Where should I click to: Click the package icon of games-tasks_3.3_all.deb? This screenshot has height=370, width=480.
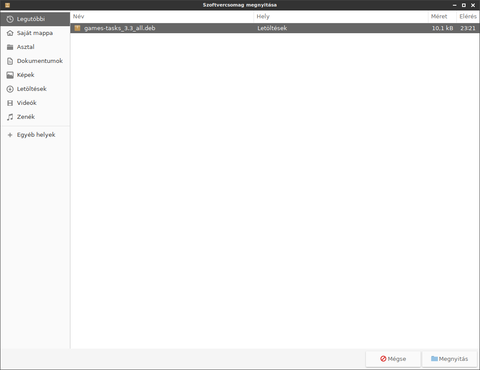tap(77, 28)
